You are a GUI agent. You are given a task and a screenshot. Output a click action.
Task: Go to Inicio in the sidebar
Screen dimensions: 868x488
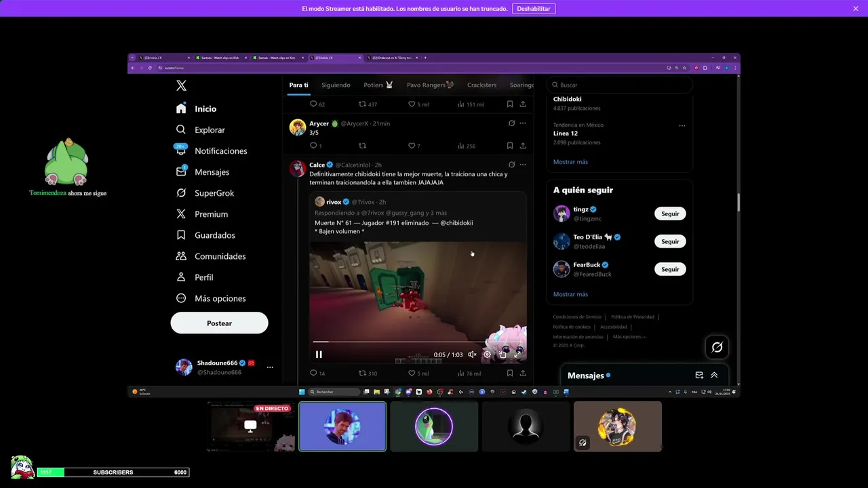point(197,108)
